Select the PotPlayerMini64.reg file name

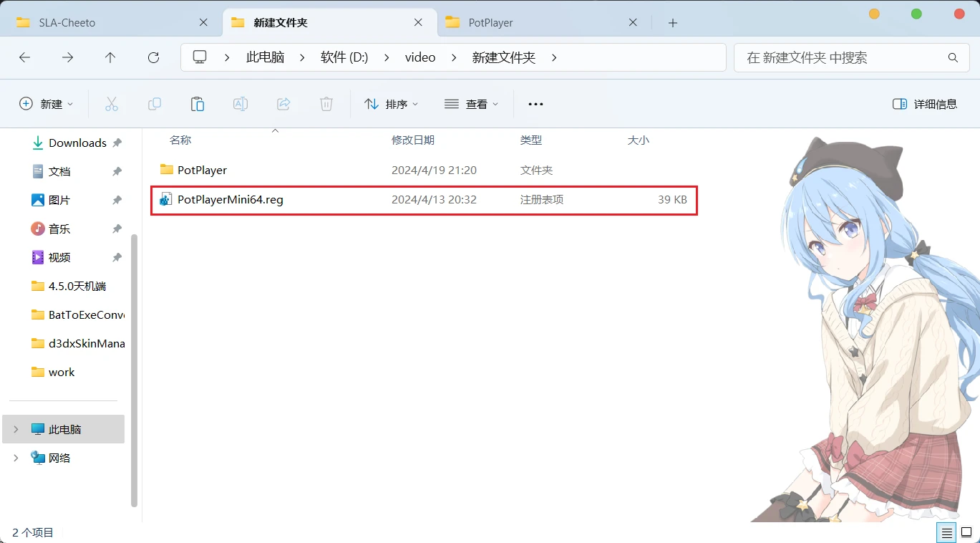click(x=231, y=200)
